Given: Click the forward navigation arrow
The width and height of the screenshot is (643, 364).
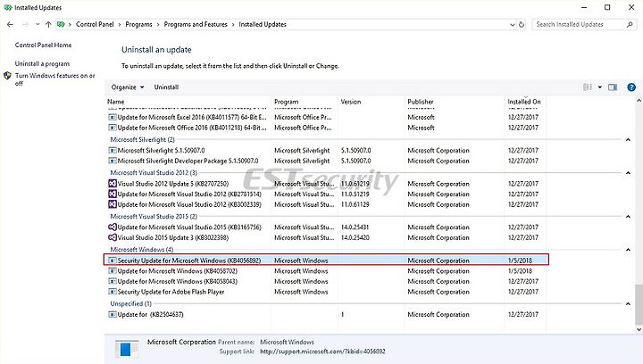Looking at the screenshot, I should 25,25.
